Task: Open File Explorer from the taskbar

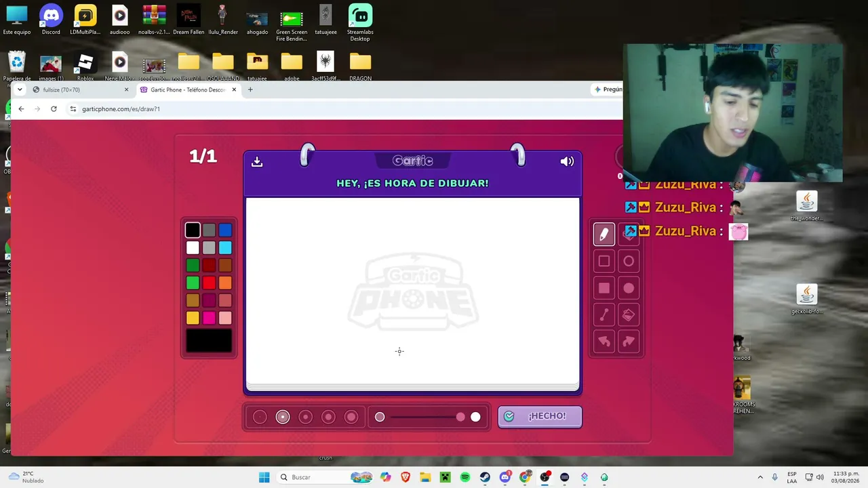Action: click(x=425, y=477)
